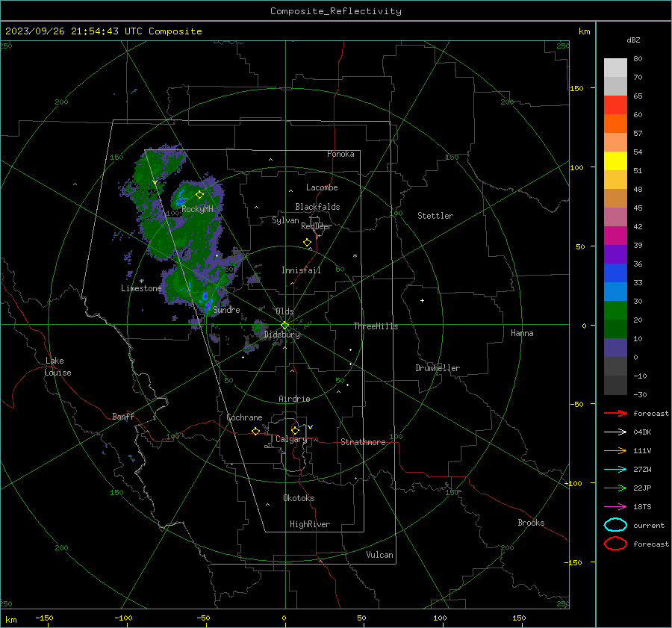Click the yellow diamond marker above Calgary

pos(295,430)
